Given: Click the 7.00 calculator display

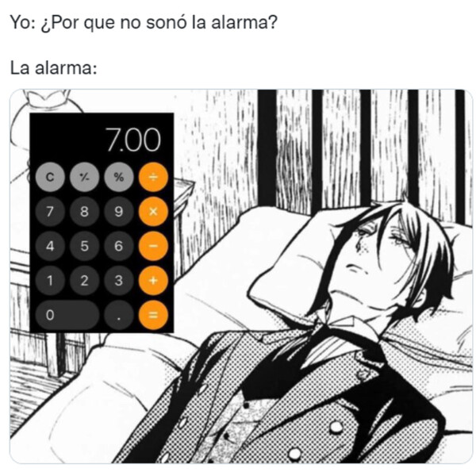Looking at the screenshot, I should click(133, 140).
